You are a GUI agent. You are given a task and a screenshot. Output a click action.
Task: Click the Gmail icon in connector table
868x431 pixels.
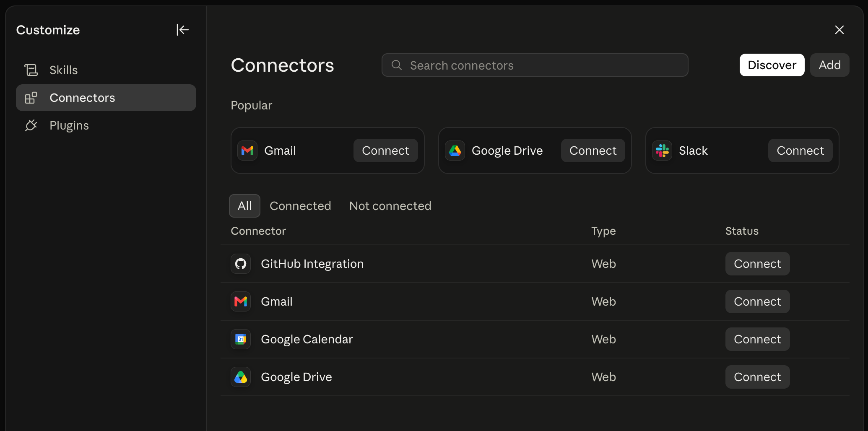(241, 301)
